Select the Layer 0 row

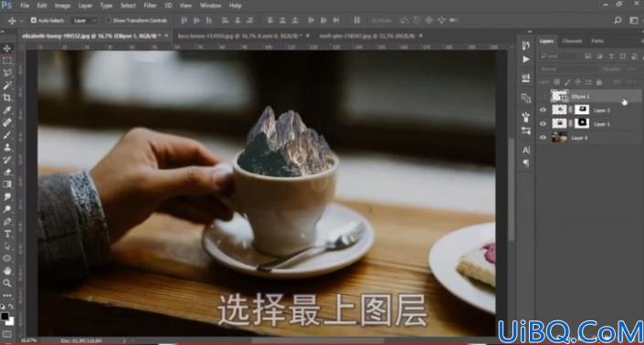click(589, 138)
